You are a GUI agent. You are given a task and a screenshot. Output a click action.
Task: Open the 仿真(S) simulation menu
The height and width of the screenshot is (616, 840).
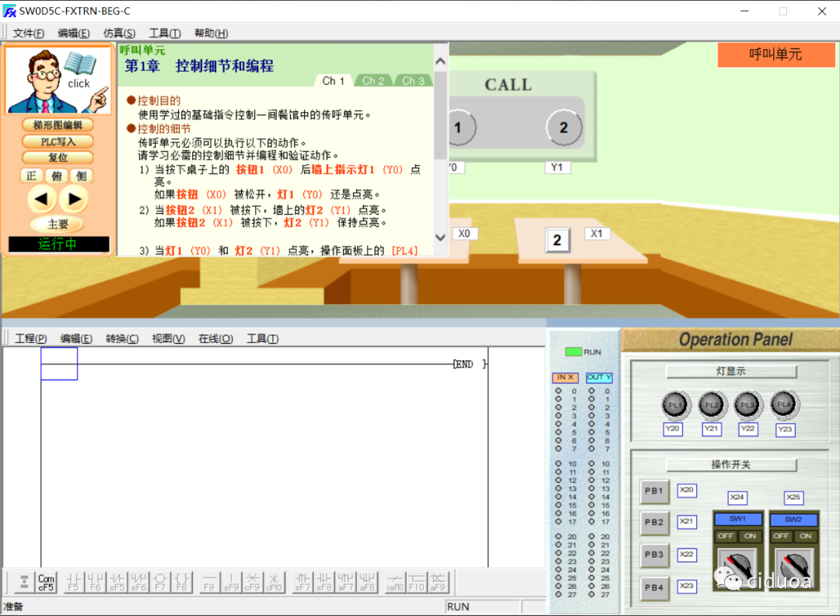tap(118, 33)
